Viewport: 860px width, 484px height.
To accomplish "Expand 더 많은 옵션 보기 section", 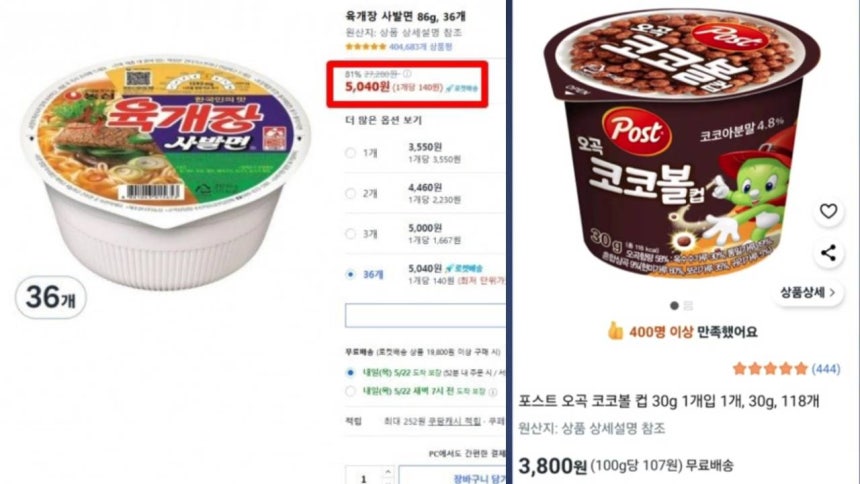I will pyautogui.click(x=383, y=120).
